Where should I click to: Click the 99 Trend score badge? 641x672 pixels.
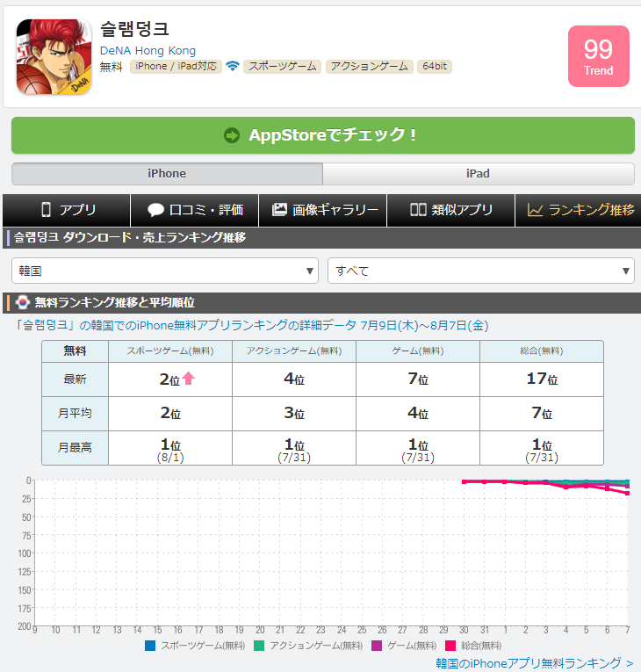(x=599, y=56)
